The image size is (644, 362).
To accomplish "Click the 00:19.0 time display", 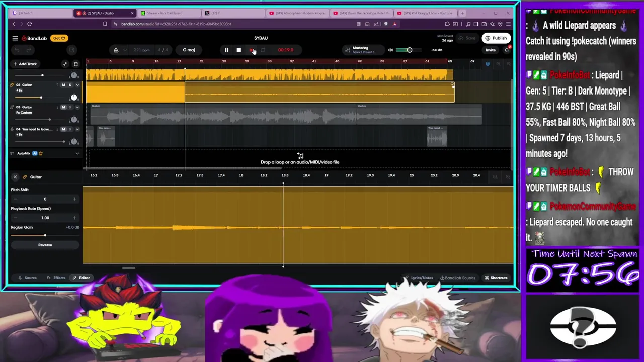I will point(285,50).
